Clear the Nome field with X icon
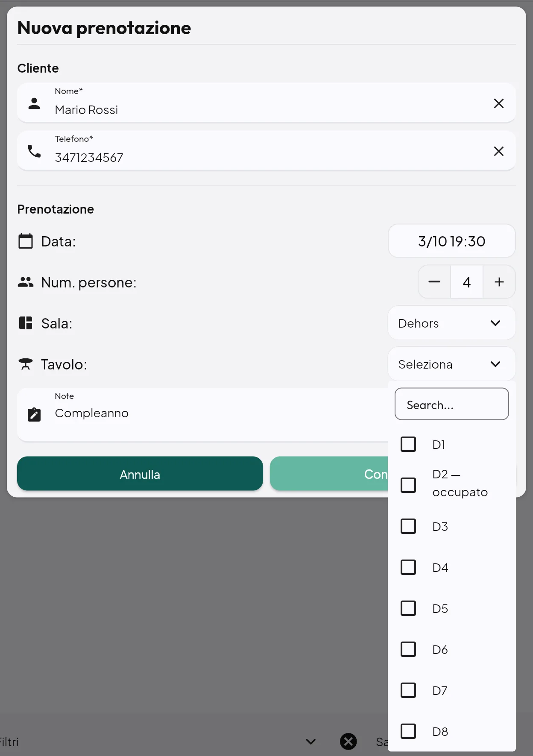 coord(498,103)
